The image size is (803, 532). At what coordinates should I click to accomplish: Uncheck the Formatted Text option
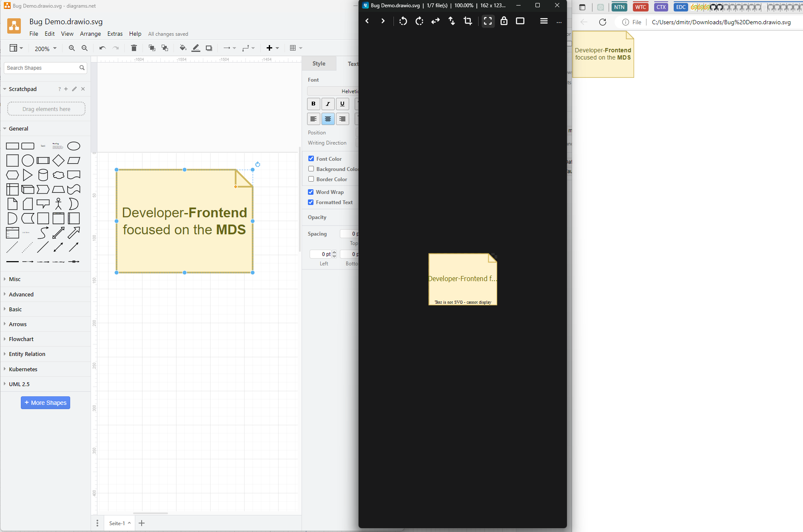point(311,202)
